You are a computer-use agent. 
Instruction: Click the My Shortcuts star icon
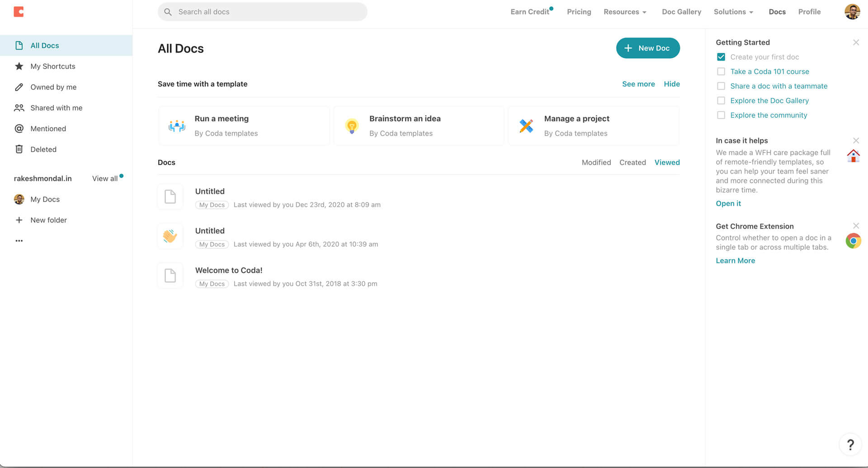19,66
